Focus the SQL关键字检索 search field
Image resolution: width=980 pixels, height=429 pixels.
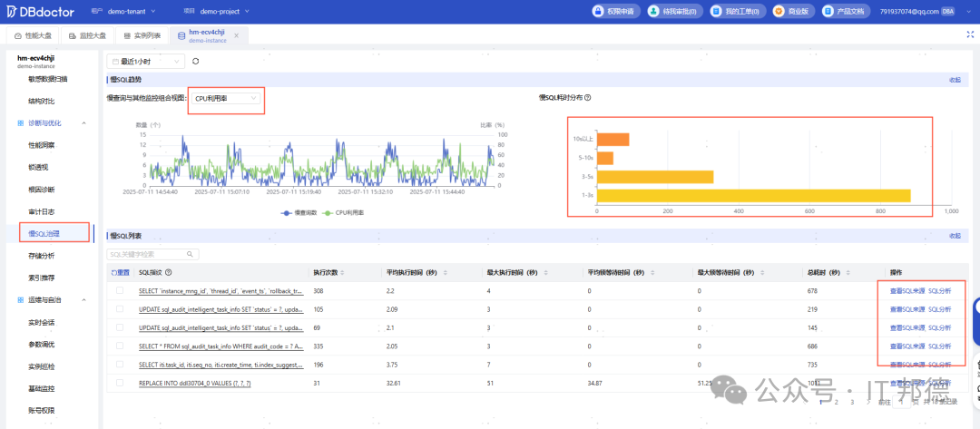coord(153,254)
